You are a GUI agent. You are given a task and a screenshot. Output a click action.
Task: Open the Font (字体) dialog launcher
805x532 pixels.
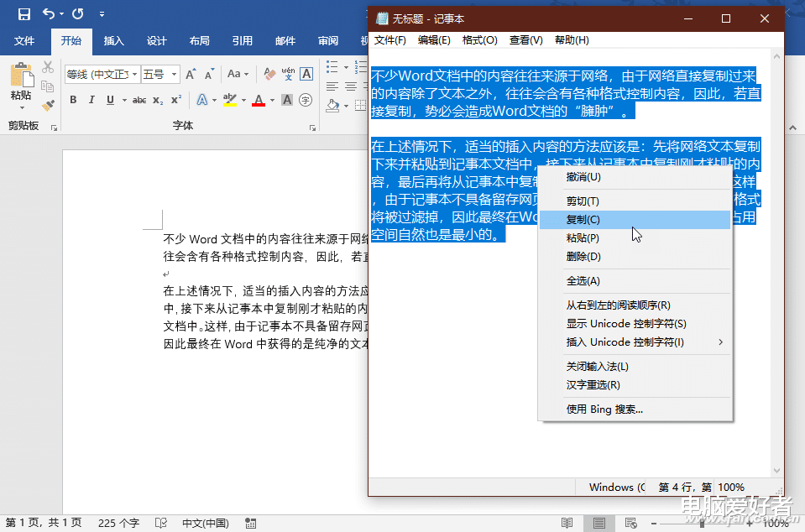pyautogui.click(x=312, y=128)
